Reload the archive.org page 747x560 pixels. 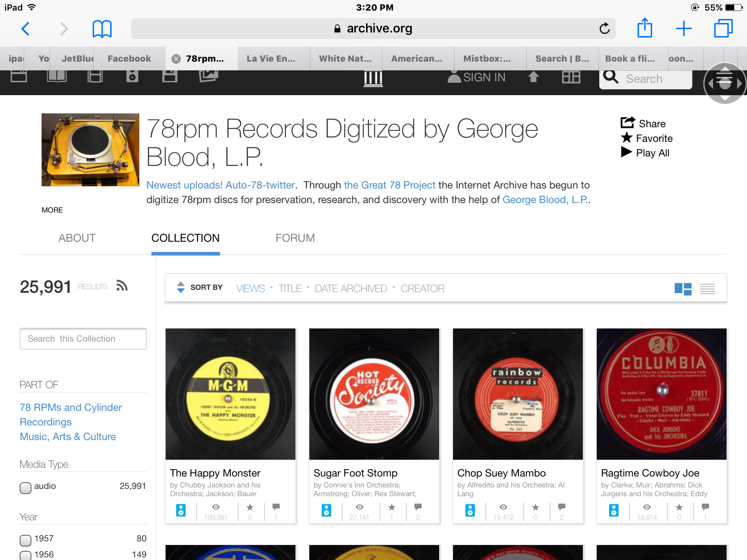coord(604,28)
